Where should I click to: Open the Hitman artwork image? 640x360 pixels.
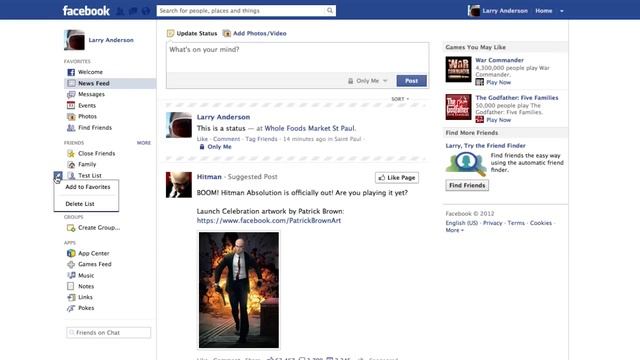point(239,290)
